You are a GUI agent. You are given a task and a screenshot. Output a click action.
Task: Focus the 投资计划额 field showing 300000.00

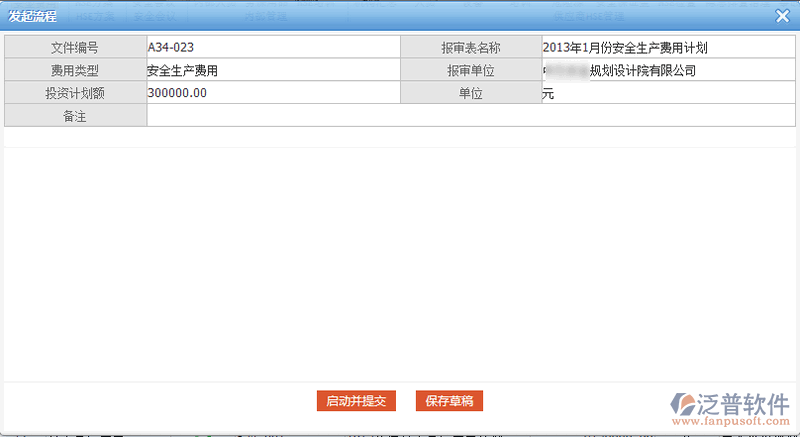pyautogui.click(x=273, y=93)
